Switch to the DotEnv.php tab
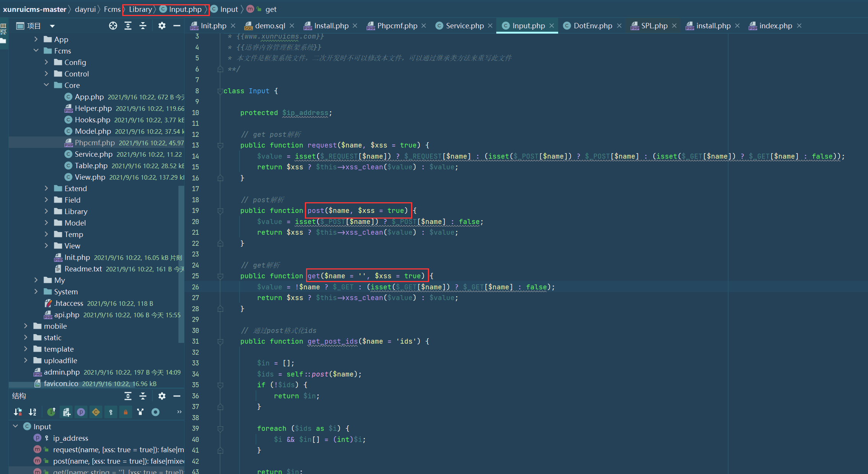This screenshot has height=474, width=868. [x=593, y=26]
